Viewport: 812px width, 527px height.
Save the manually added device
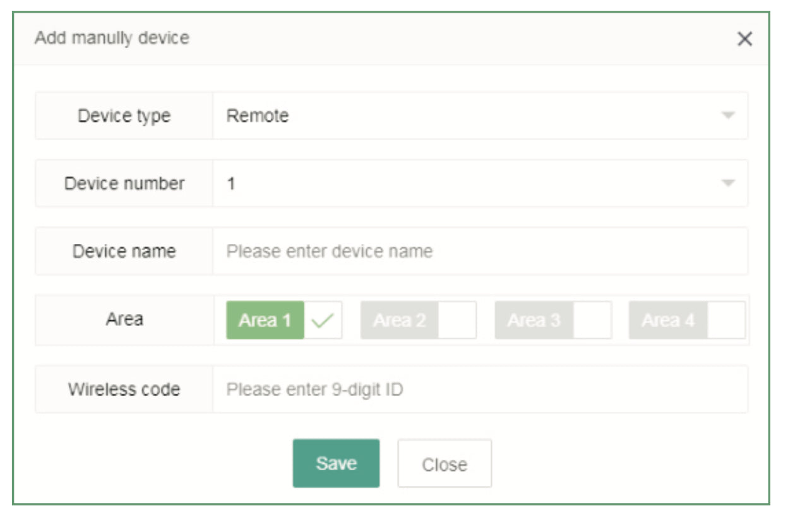click(337, 463)
